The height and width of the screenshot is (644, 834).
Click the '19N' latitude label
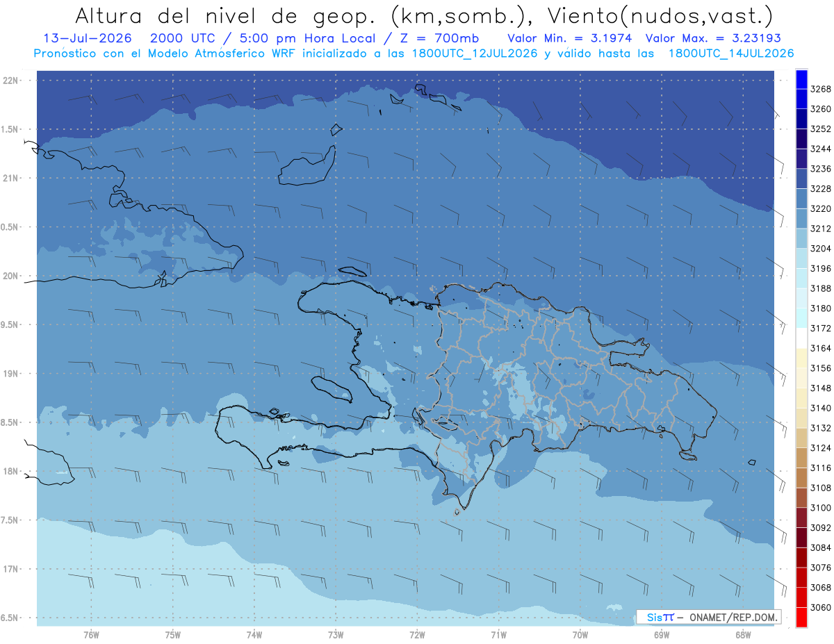pyautogui.click(x=12, y=373)
